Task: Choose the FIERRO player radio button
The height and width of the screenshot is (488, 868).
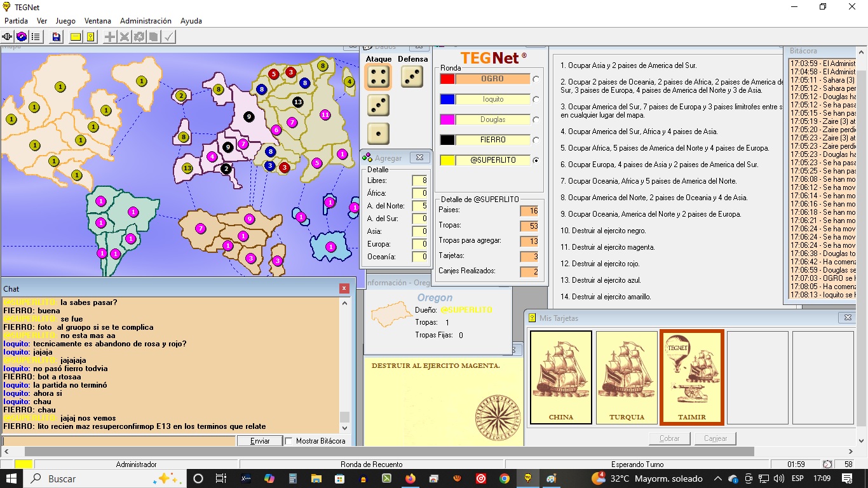Action: click(536, 140)
